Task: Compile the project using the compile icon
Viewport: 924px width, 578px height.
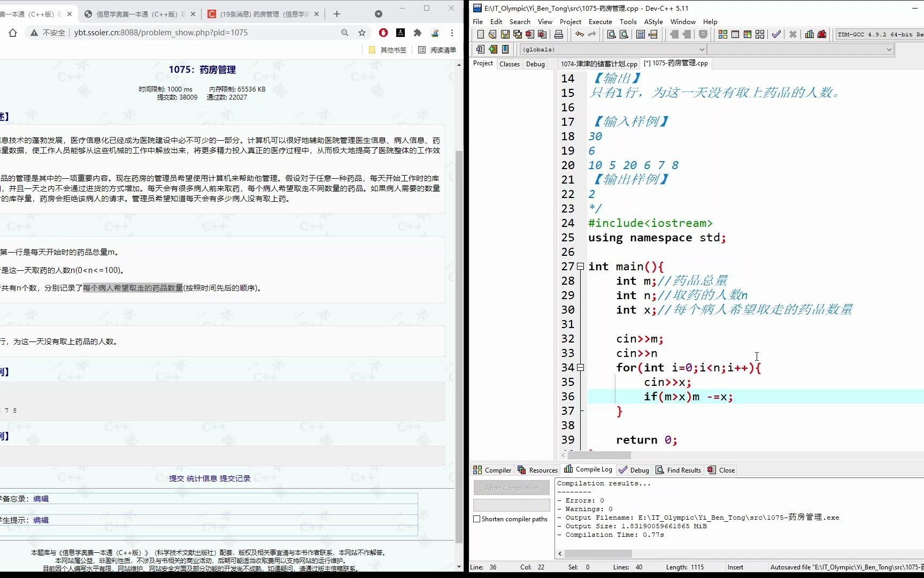Action: click(723, 34)
